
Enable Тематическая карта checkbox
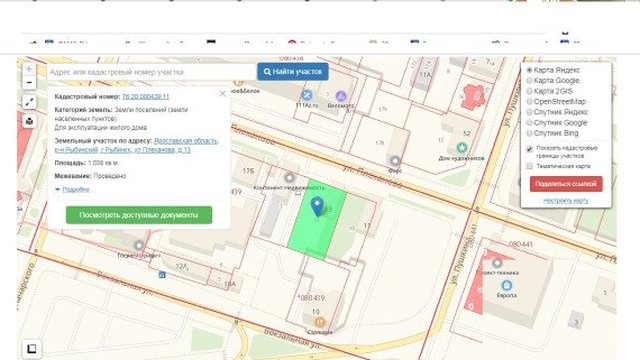529,166
